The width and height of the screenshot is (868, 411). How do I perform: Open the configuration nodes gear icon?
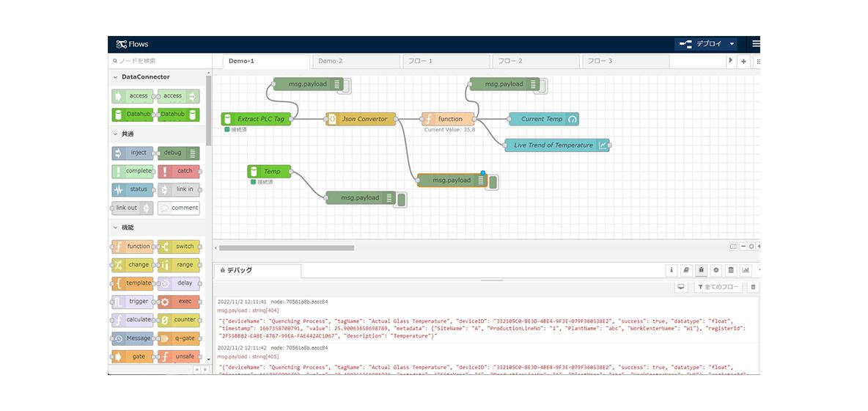[x=716, y=270]
